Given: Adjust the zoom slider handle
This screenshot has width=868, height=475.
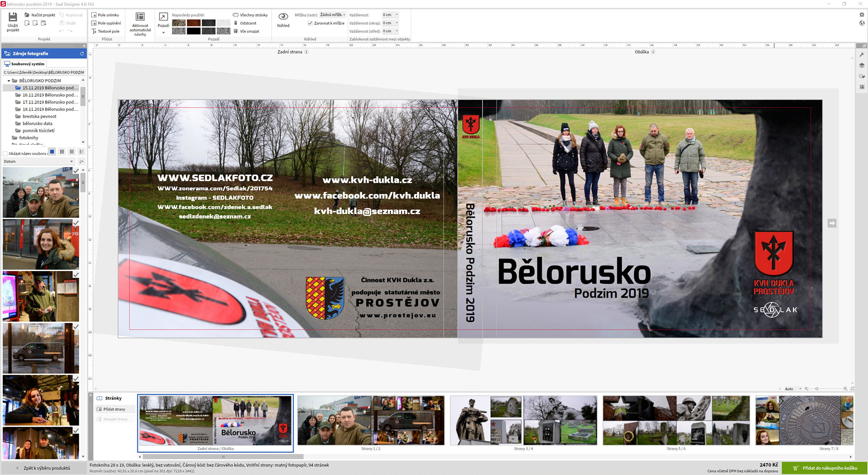Looking at the screenshot, I should [816, 389].
